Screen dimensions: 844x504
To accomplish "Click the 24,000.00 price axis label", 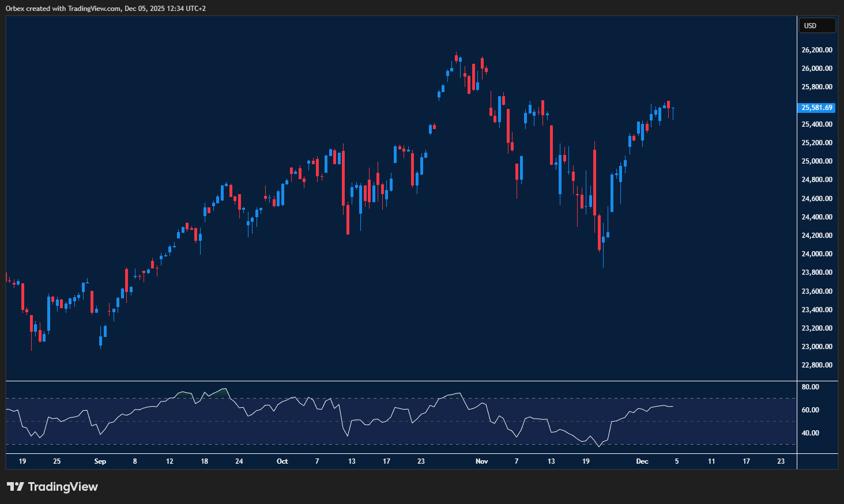I will click(x=817, y=254).
